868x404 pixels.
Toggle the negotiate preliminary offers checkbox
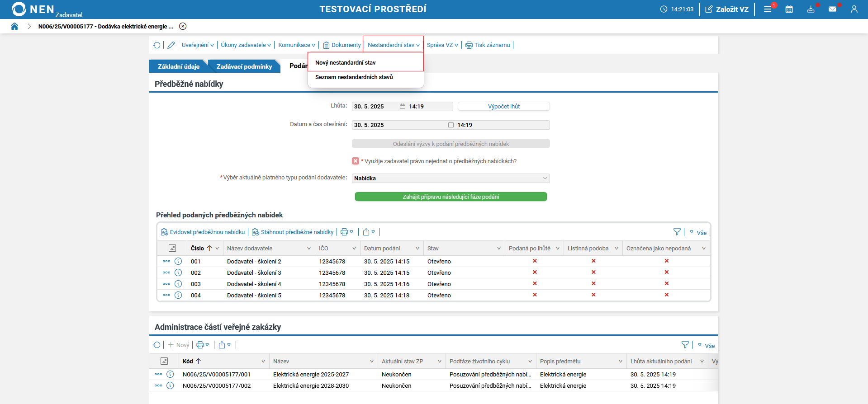[356, 161]
